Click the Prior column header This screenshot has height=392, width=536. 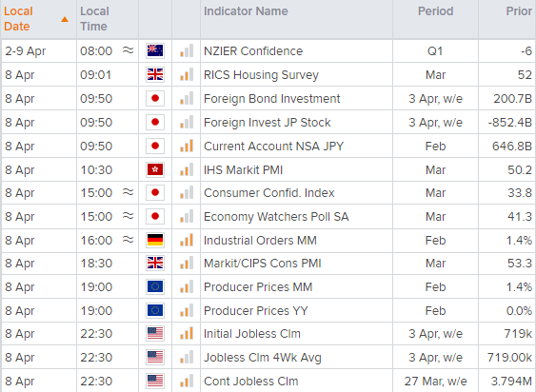coord(519,11)
